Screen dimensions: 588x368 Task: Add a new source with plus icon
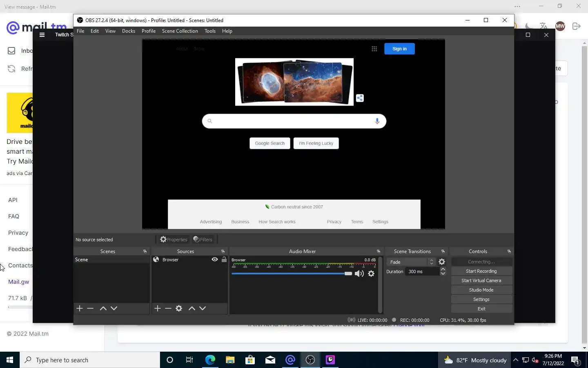click(158, 308)
